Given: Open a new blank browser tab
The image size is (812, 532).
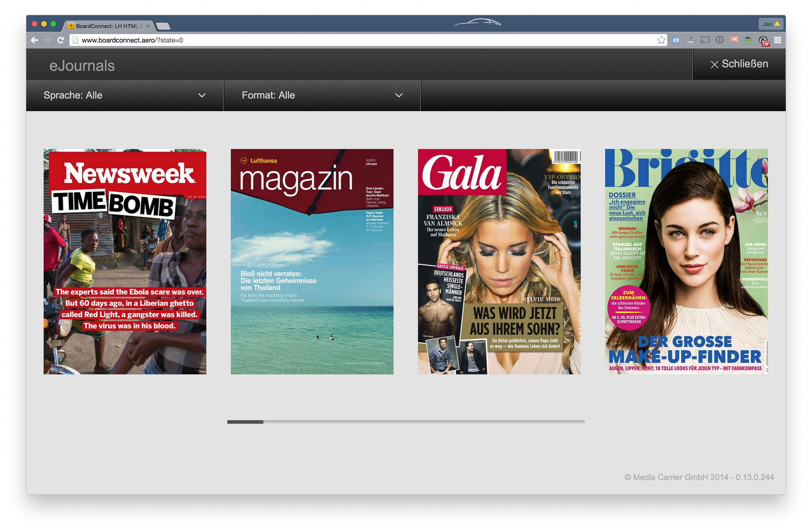Looking at the screenshot, I should pos(163,26).
